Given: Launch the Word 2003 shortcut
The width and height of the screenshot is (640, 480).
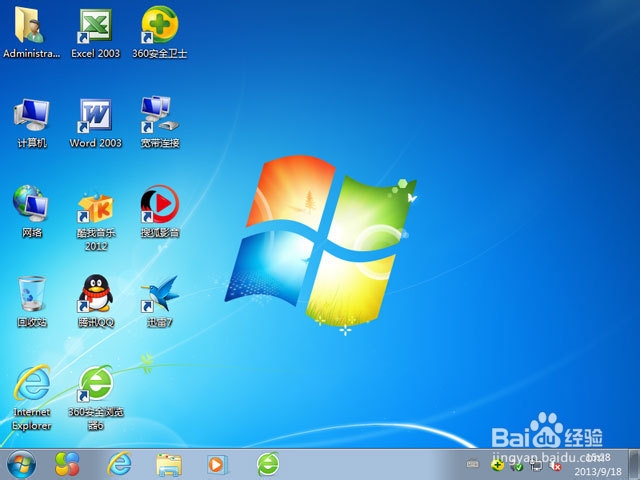Looking at the screenshot, I should tap(96, 122).
